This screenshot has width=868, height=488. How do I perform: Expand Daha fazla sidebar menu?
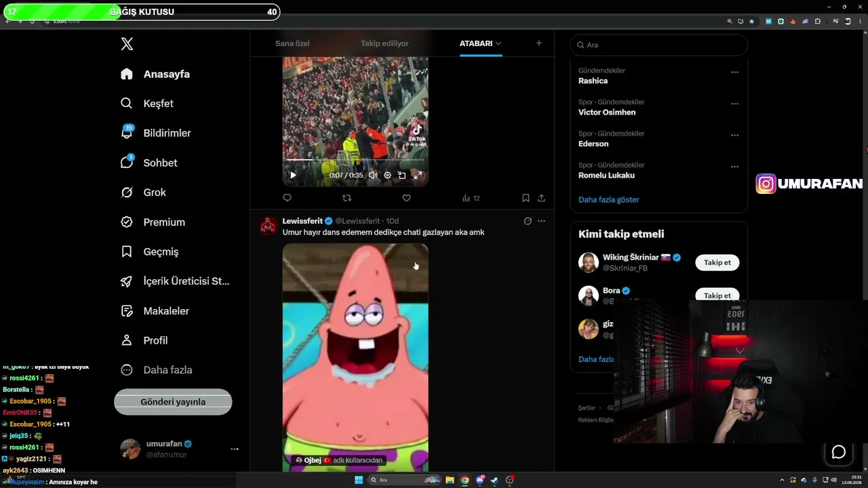click(x=156, y=370)
